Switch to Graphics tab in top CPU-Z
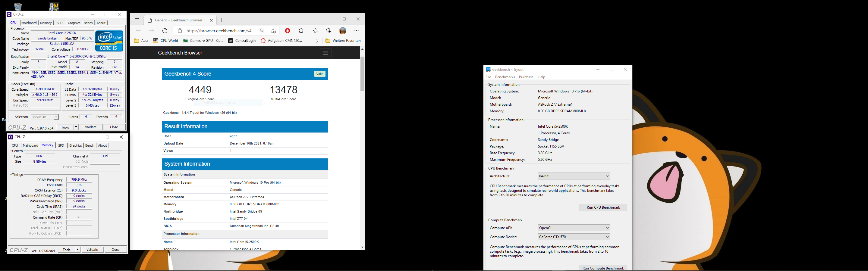Image resolution: width=868 pixels, height=271 pixels. tap(74, 23)
